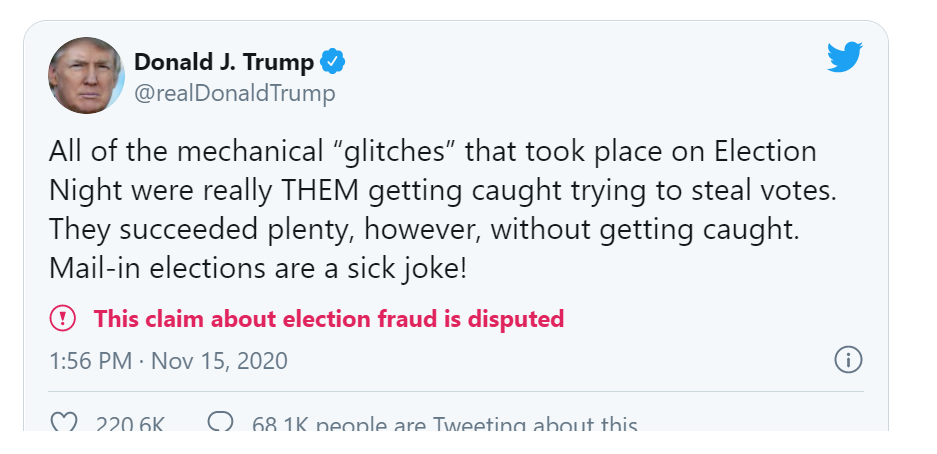This screenshot has width=937, height=454.
Task: Click the reply speech bubble icon
Action: (220, 425)
